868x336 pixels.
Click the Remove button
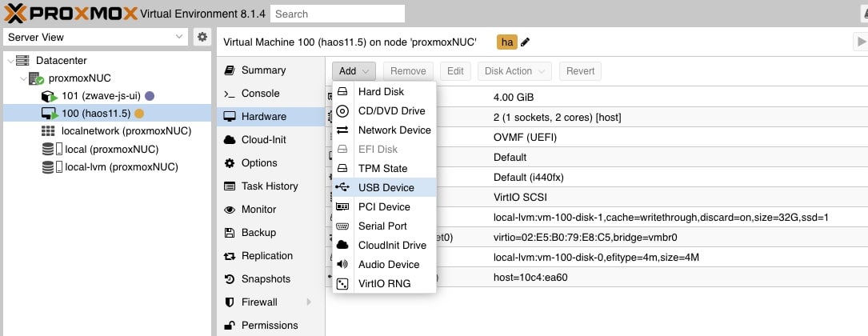[x=408, y=71]
